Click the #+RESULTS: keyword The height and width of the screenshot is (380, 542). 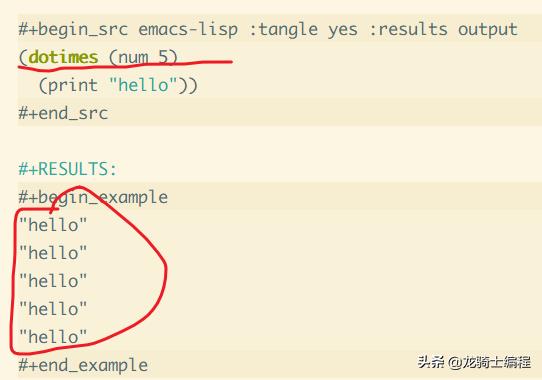67,169
